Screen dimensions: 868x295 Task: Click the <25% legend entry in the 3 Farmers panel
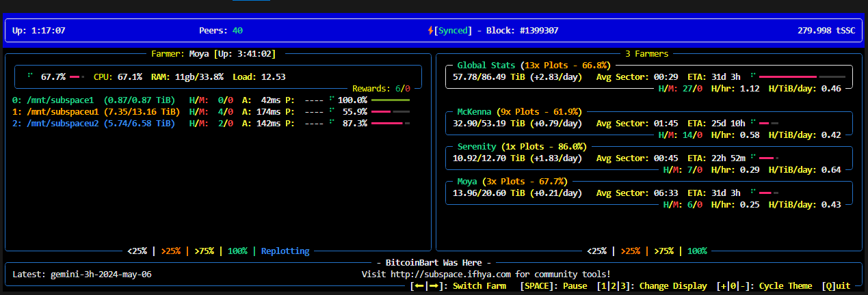coord(597,251)
